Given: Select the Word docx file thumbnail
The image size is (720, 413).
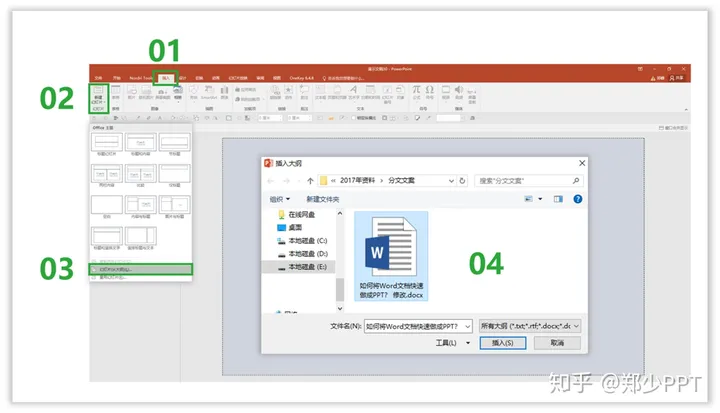Looking at the screenshot, I should [x=391, y=256].
